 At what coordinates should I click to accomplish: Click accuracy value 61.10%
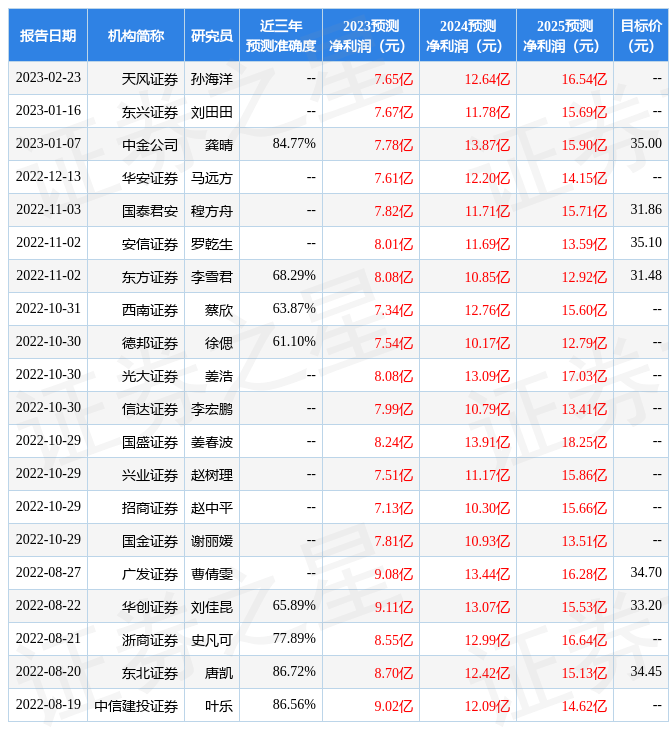pyautogui.click(x=294, y=342)
